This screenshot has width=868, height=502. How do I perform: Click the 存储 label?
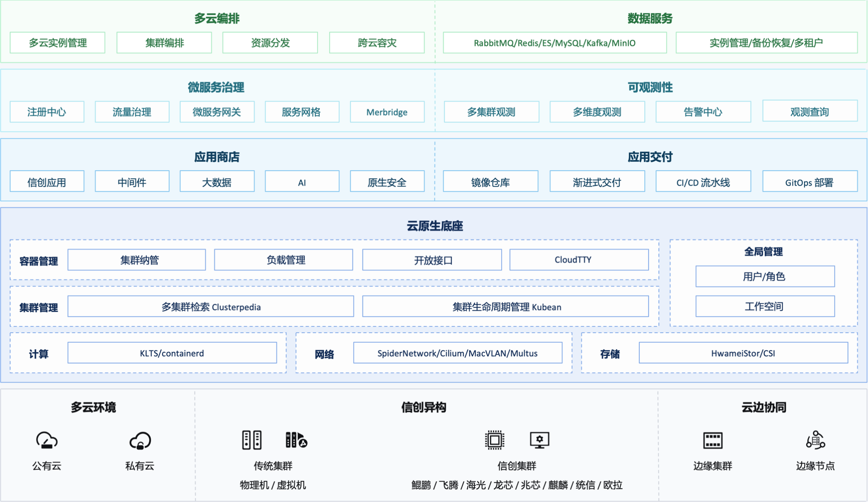(x=610, y=354)
